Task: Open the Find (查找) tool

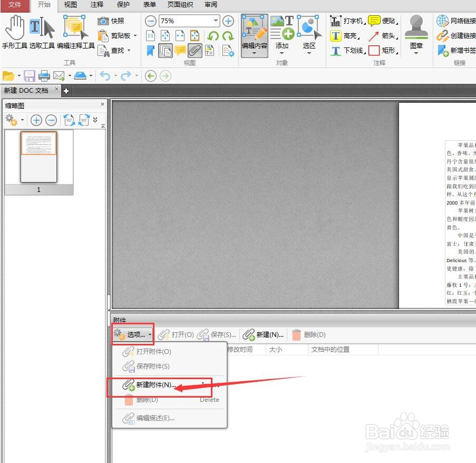Action: [114, 51]
